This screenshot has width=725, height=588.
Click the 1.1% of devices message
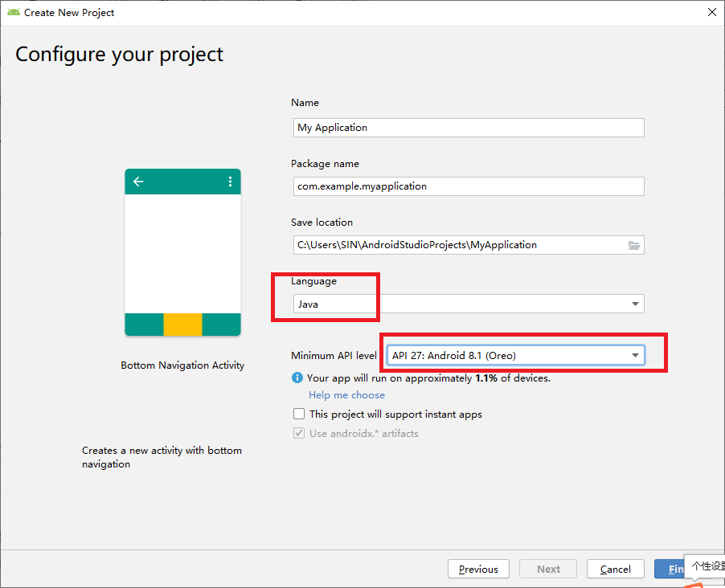pos(428,378)
